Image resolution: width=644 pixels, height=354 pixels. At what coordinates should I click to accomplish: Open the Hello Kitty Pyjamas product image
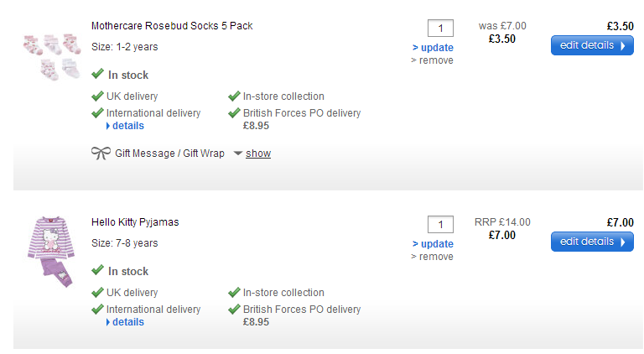[x=51, y=252]
